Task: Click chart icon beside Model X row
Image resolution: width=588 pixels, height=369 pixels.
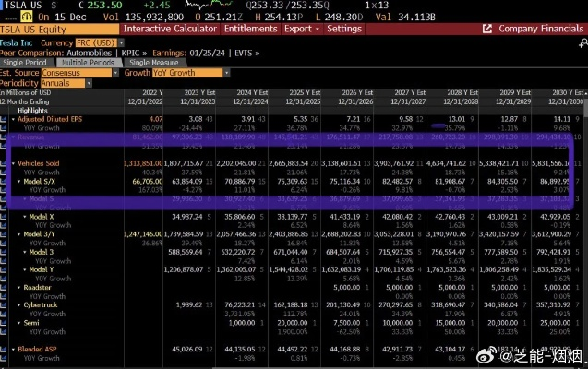Action: click(4, 215)
